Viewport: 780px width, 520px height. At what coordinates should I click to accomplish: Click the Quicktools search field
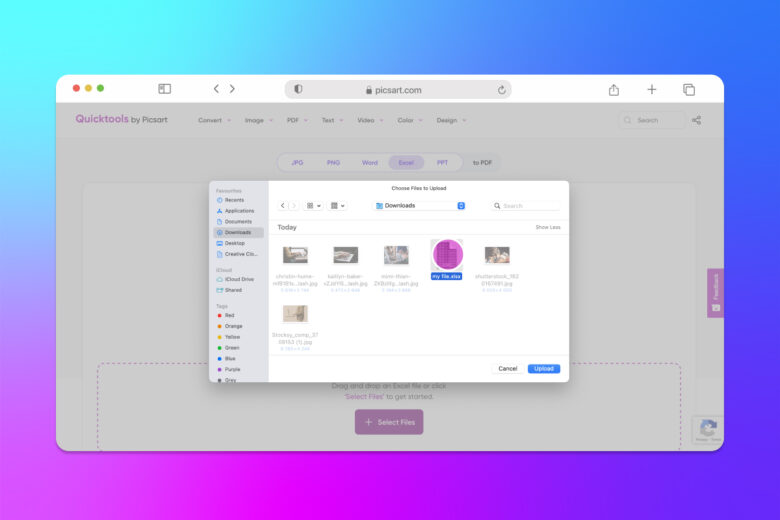click(x=652, y=120)
